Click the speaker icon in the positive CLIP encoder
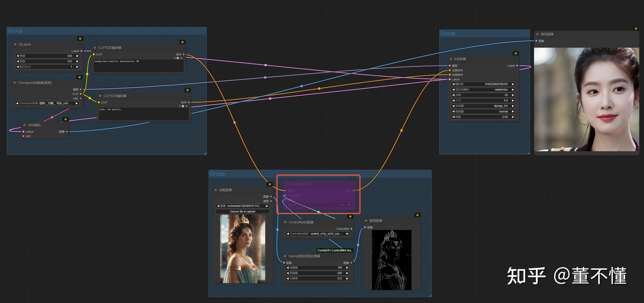The image size is (644, 303). 182,58
